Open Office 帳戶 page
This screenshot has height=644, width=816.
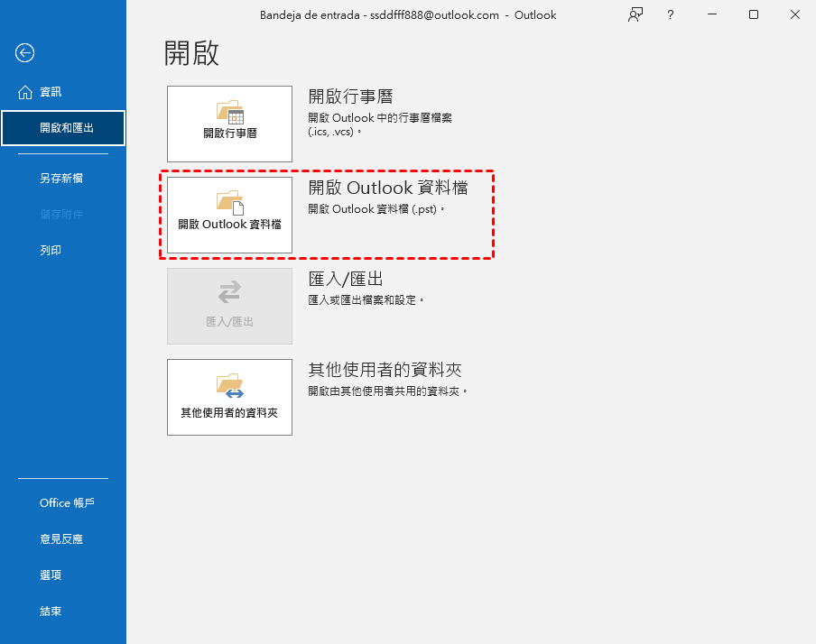67,503
